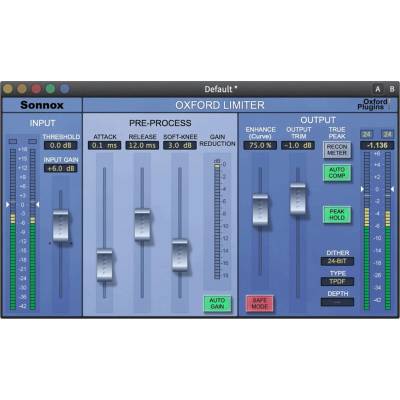
Task: Select the A preset slot button
Action: pos(378,89)
